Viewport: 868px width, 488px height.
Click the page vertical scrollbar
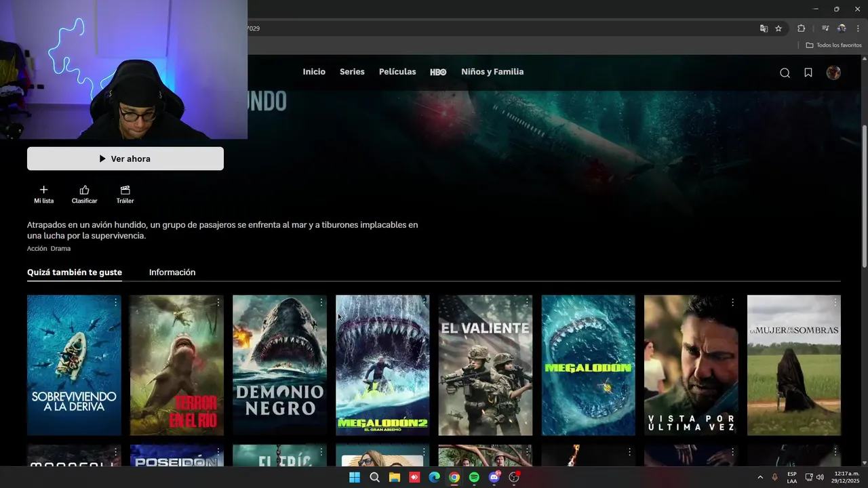(x=865, y=197)
